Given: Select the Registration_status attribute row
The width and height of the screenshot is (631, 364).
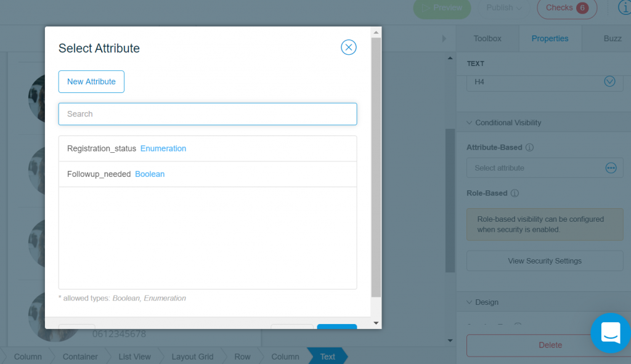Looking at the screenshot, I should tap(208, 148).
